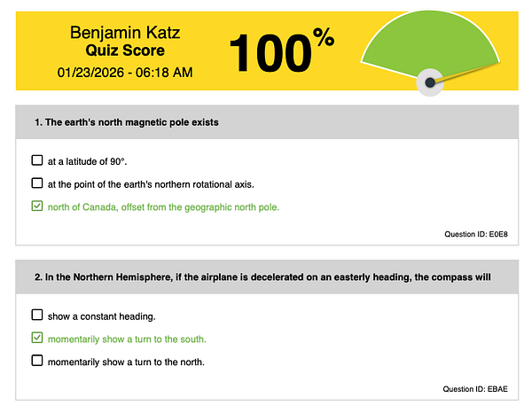Click the Quiz Score title

tap(124, 51)
